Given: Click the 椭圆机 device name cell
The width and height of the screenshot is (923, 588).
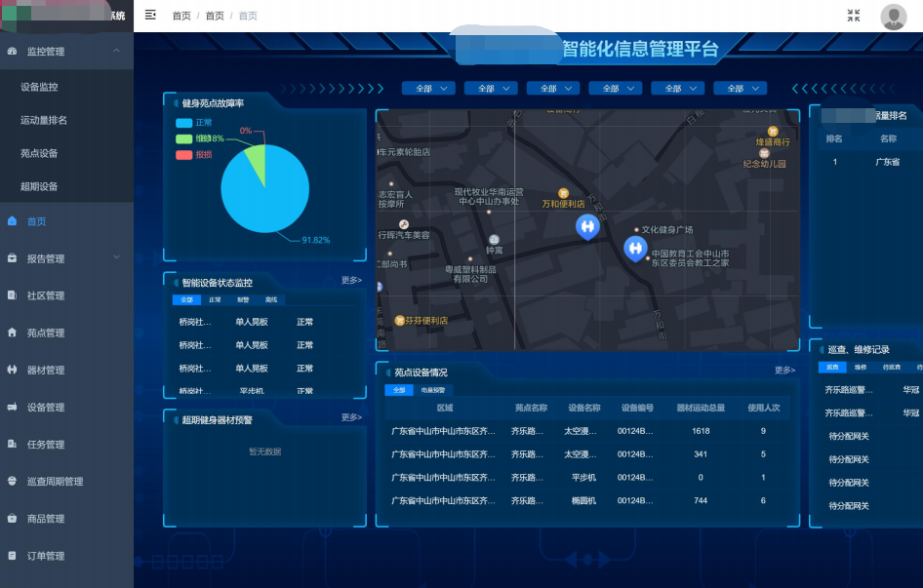Looking at the screenshot, I should pos(583,500).
